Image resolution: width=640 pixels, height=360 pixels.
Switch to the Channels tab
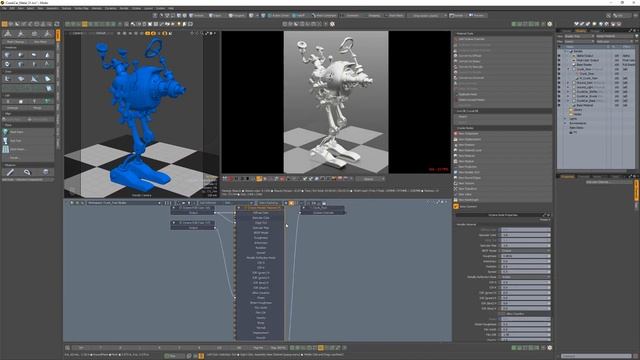pyautogui.click(x=584, y=176)
